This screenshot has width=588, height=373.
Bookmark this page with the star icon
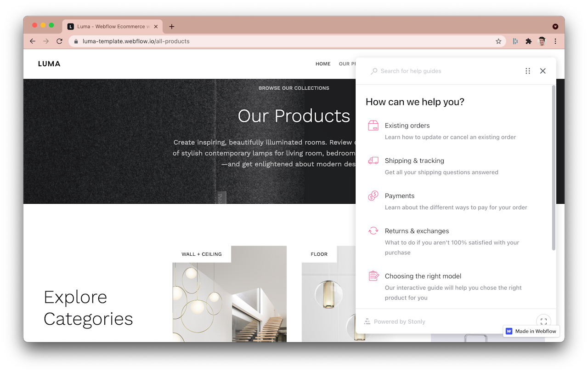(498, 41)
